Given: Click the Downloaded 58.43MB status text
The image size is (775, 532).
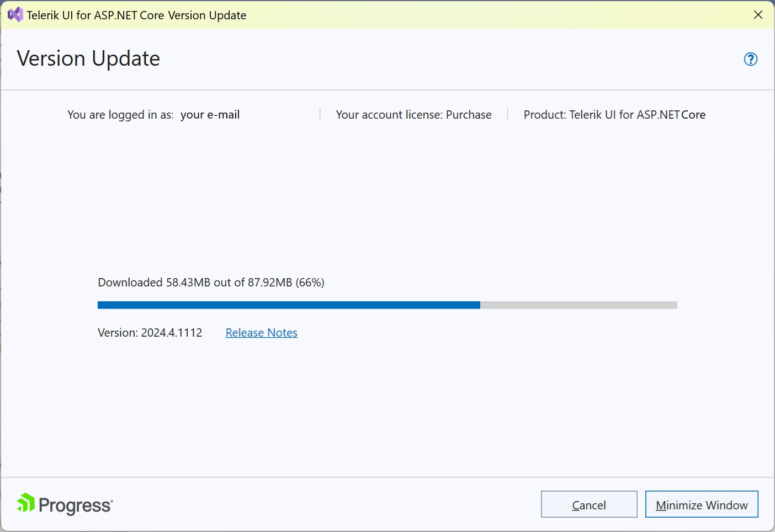Looking at the screenshot, I should (211, 282).
